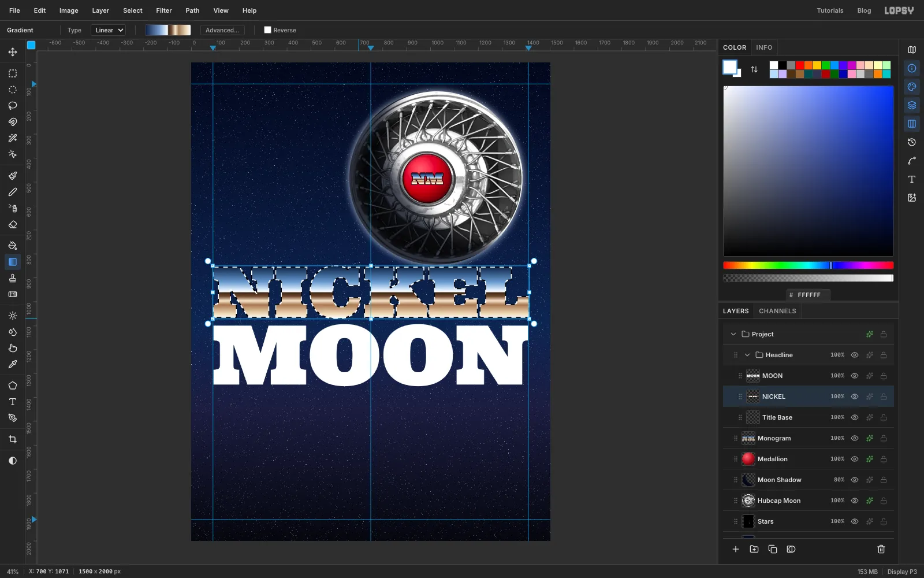
Task: Select the Clone Stamp tool
Action: (13, 278)
